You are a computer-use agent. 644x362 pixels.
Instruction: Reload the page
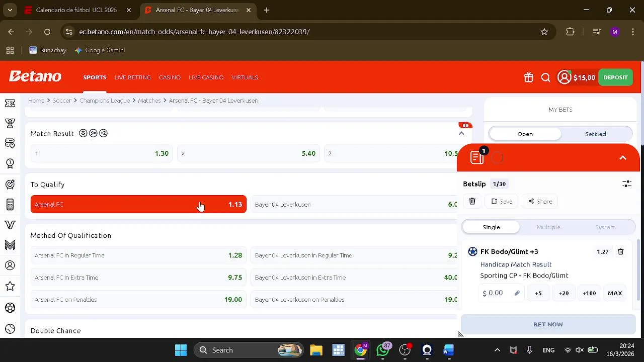[47, 32]
